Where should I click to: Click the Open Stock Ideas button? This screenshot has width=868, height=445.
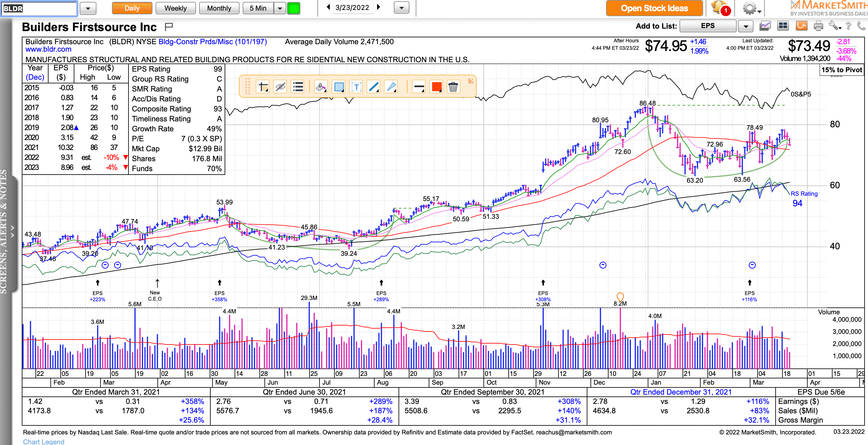coord(654,8)
